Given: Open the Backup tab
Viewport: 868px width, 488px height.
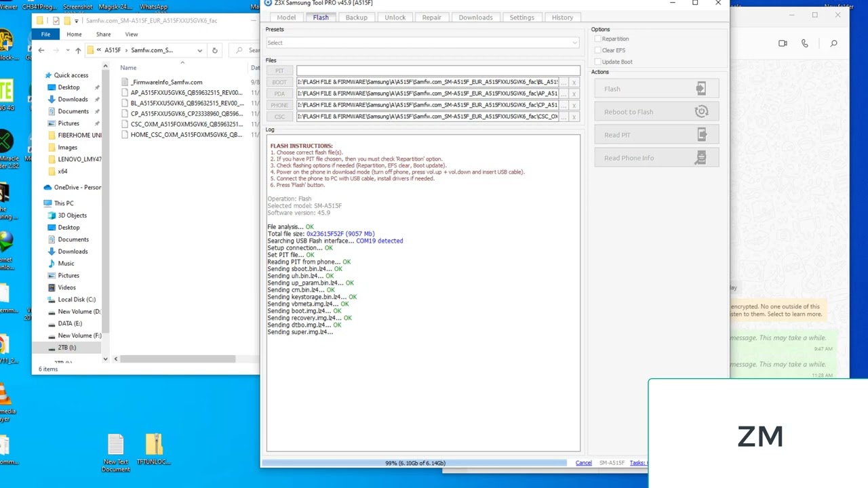Looking at the screenshot, I should [356, 18].
